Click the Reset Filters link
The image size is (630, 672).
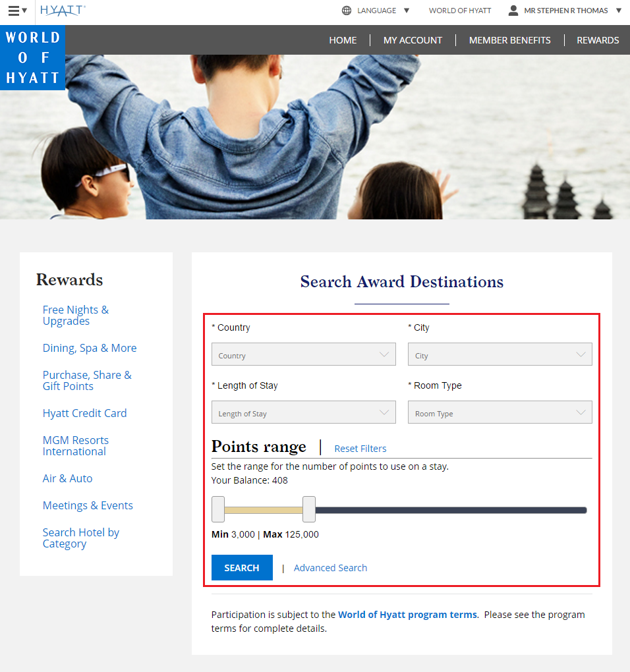coord(360,449)
